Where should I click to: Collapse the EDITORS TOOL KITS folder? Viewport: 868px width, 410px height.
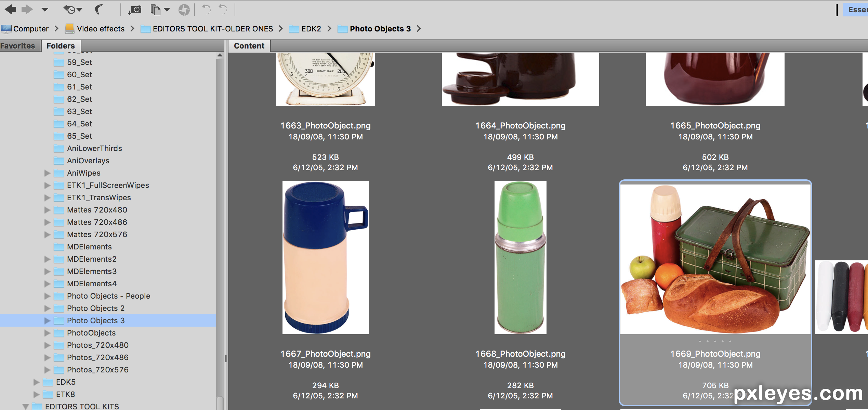tap(26, 407)
